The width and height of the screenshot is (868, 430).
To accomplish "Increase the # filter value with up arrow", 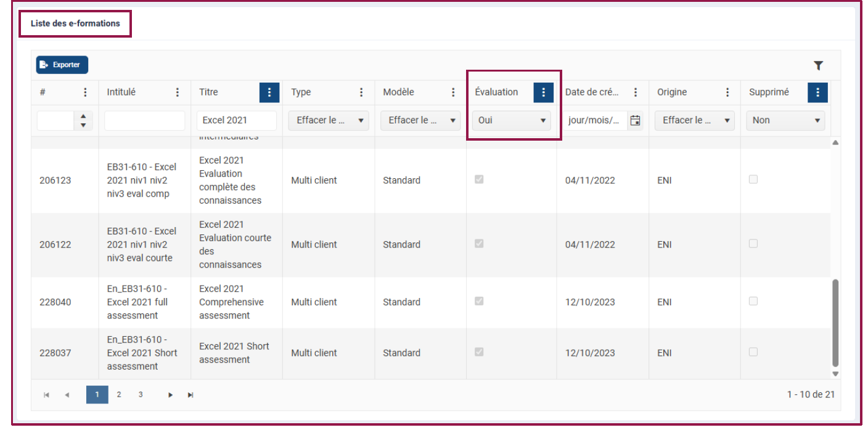I will (x=83, y=116).
